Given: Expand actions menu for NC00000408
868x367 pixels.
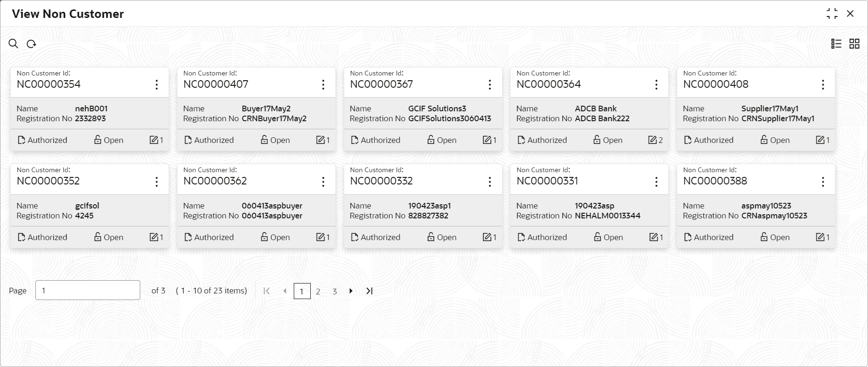Looking at the screenshot, I should pyautogui.click(x=823, y=84).
